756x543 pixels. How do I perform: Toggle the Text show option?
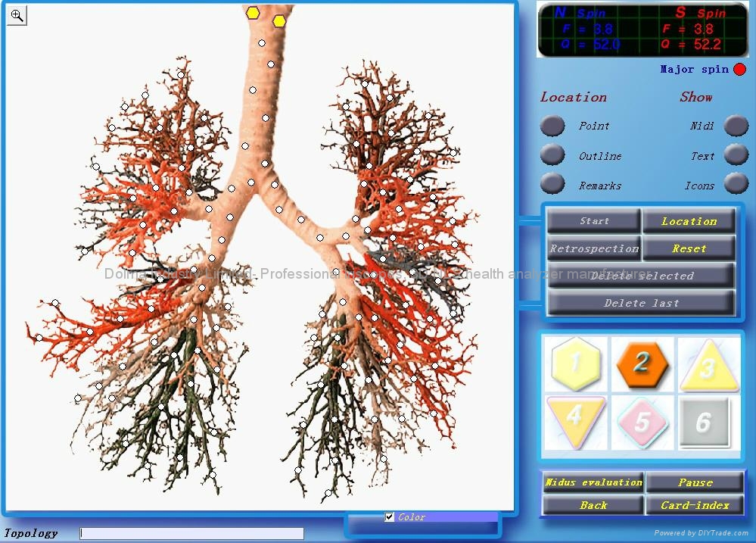[736, 154]
